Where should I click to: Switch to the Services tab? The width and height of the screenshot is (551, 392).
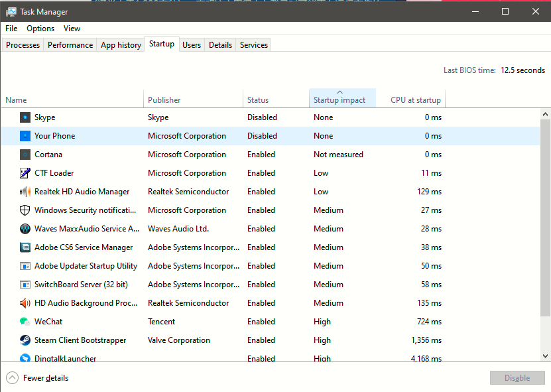click(254, 45)
